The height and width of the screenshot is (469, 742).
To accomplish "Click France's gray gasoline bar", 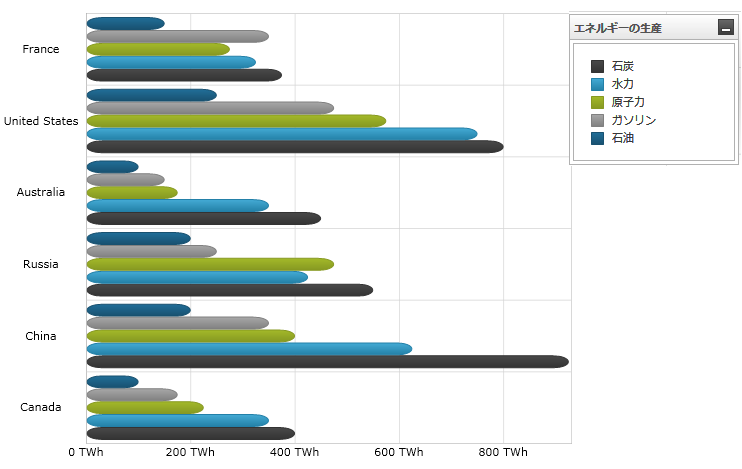I will tap(177, 37).
